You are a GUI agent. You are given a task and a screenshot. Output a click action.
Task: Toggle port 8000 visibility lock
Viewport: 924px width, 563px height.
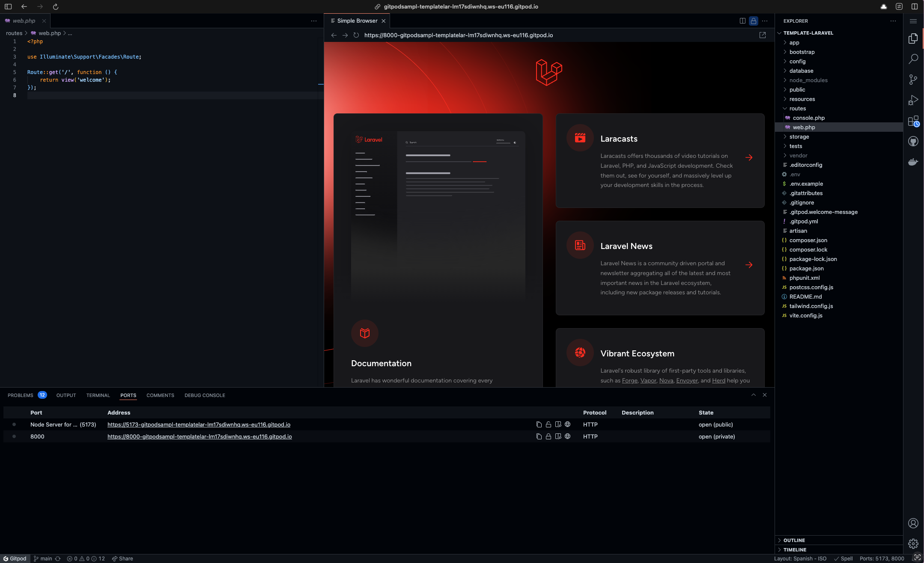click(x=548, y=436)
